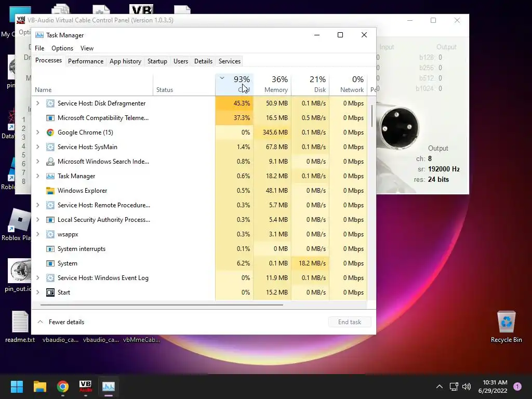The image size is (532, 399).
Task: Sort processes by Network column header
Action: coord(349,84)
